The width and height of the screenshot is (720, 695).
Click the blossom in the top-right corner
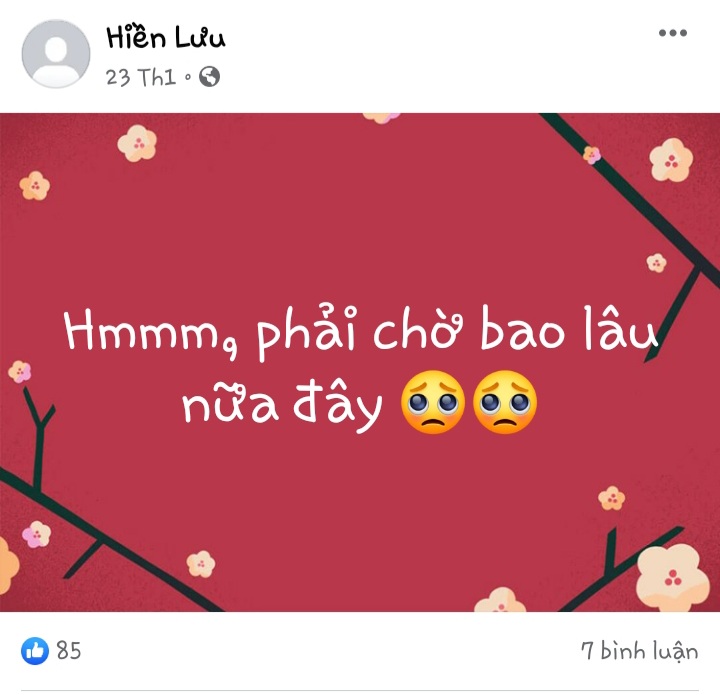click(x=671, y=160)
